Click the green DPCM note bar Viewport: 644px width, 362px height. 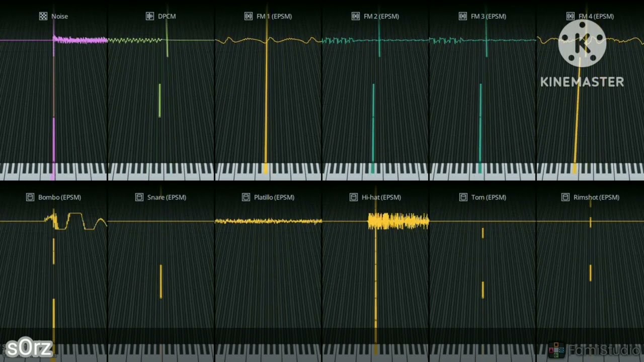point(159,101)
